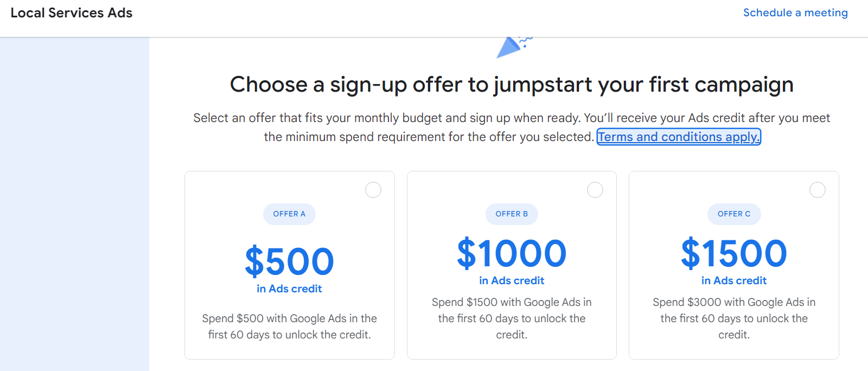Image resolution: width=868 pixels, height=371 pixels.
Task: Click the in Ads credit label under $1000
Action: 512,280
